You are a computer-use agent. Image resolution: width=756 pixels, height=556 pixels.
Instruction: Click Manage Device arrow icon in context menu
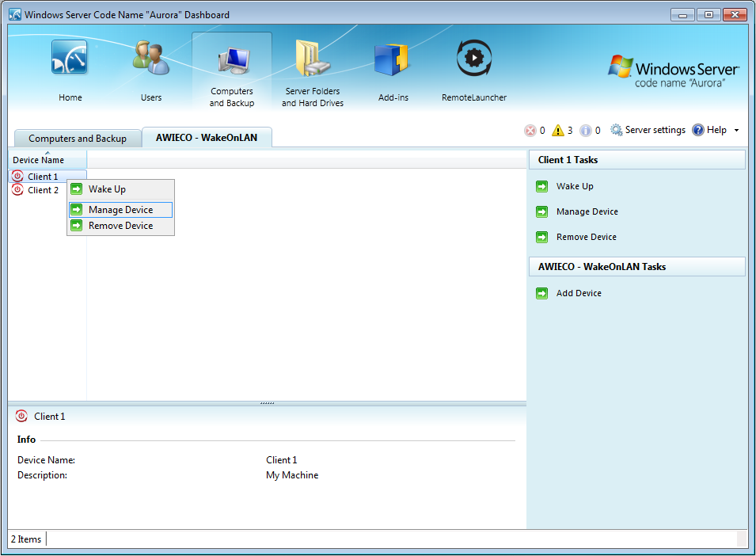tap(77, 210)
